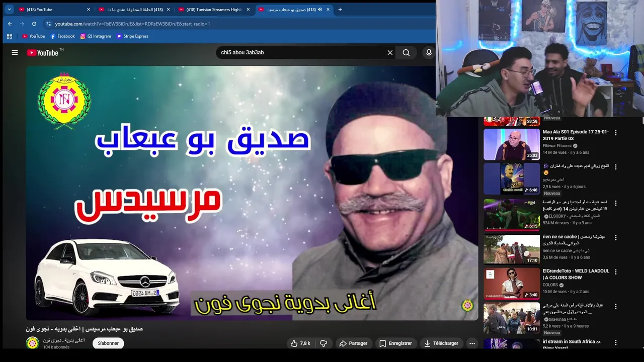Go back with the browser back arrow

tap(10, 24)
